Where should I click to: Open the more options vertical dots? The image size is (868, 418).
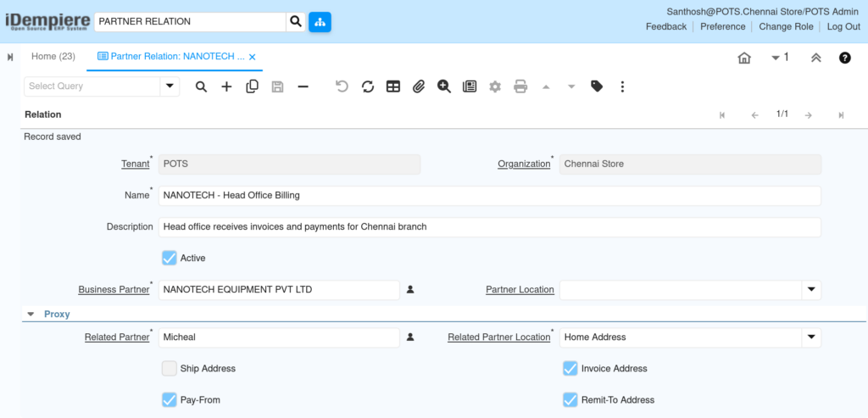(x=622, y=86)
